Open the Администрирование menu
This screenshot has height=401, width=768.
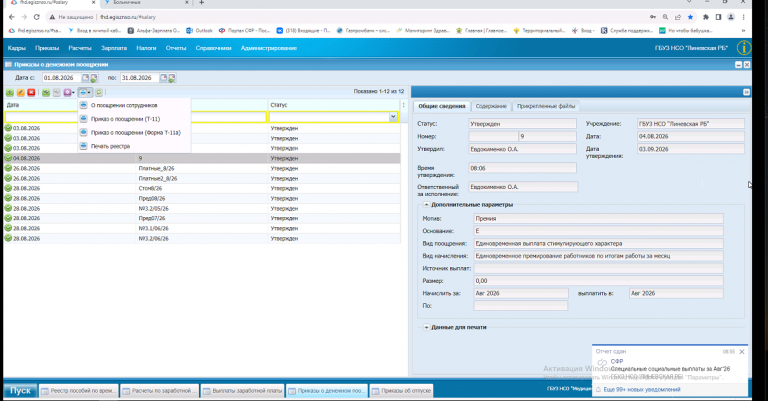269,48
